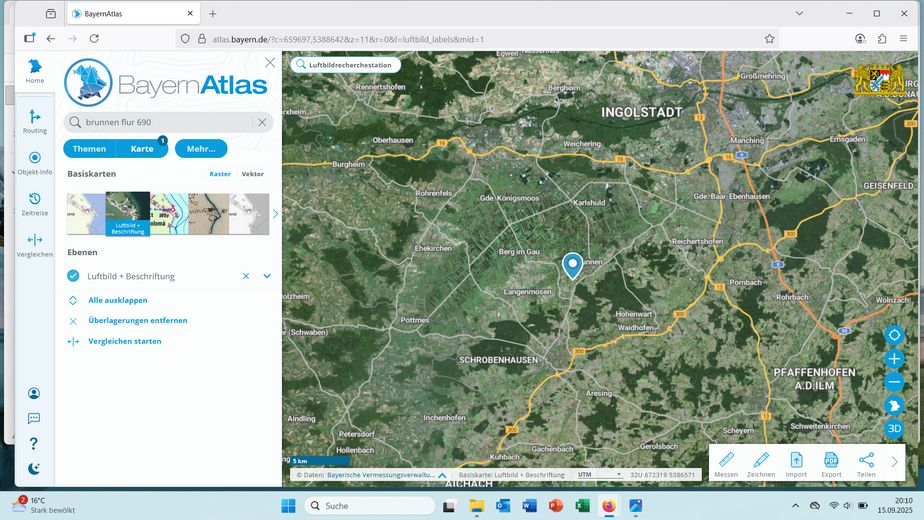Viewport: 924px width, 520px height.
Task: Open the Zeitreise time travel tool
Action: click(35, 204)
